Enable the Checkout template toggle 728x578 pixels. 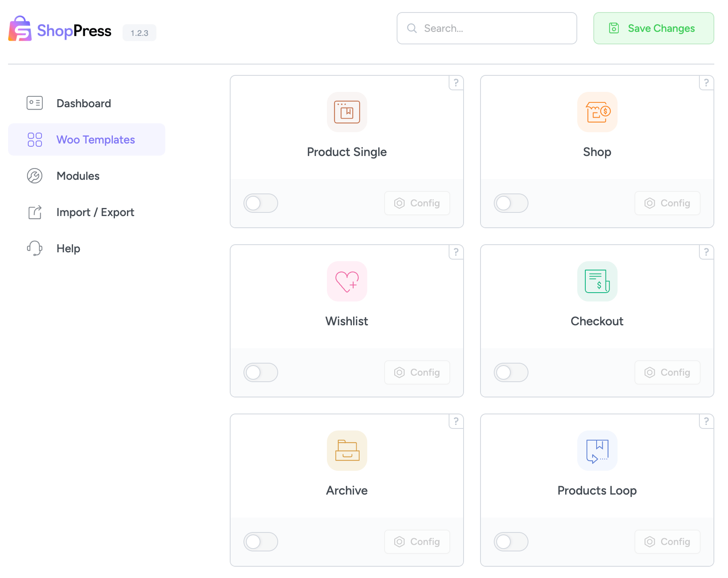(x=511, y=372)
